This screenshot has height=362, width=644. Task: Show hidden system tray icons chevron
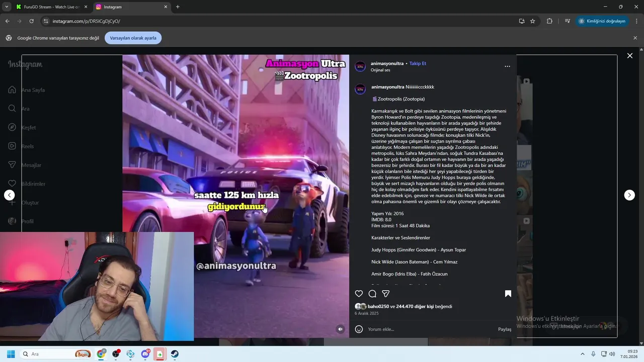[x=583, y=354]
